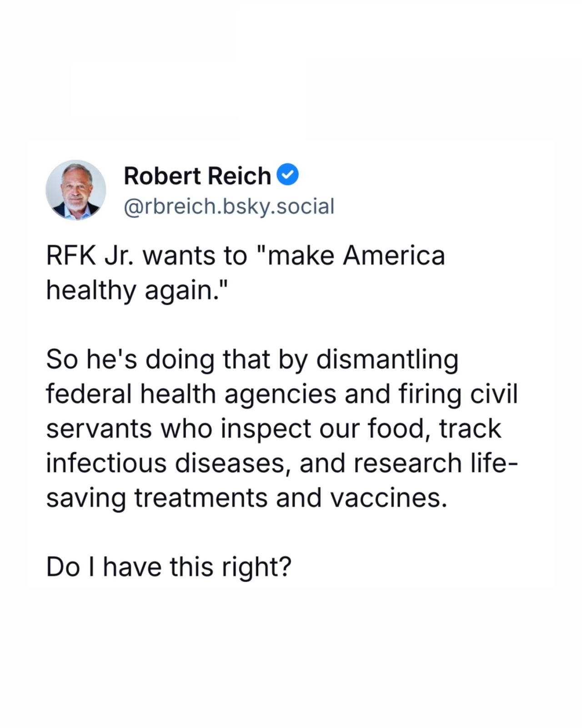Click the blue verified checkmark badge
Screen dimensions: 582x728
(x=287, y=175)
